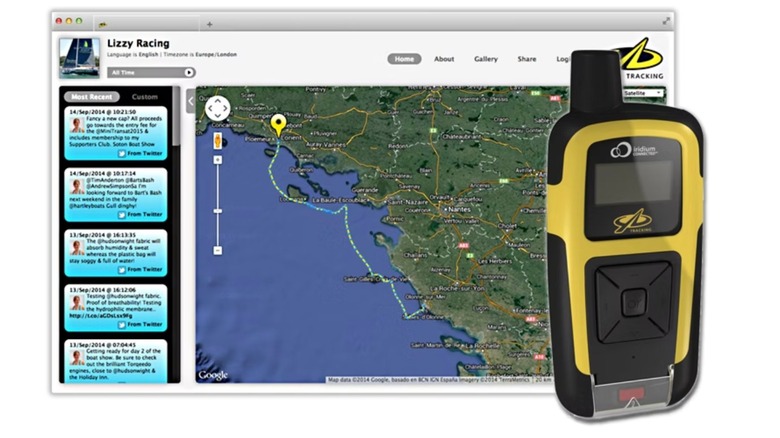This screenshot has width=780, height=438.
Task: Click the map zoom slider handle
Action: click(218, 211)
